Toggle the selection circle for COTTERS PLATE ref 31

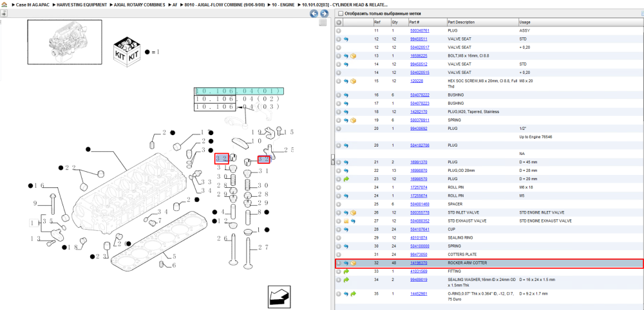[339, 255]
